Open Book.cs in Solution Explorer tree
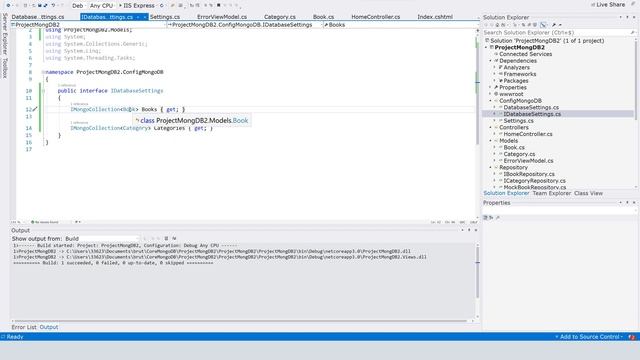 [x=513, y=147]
